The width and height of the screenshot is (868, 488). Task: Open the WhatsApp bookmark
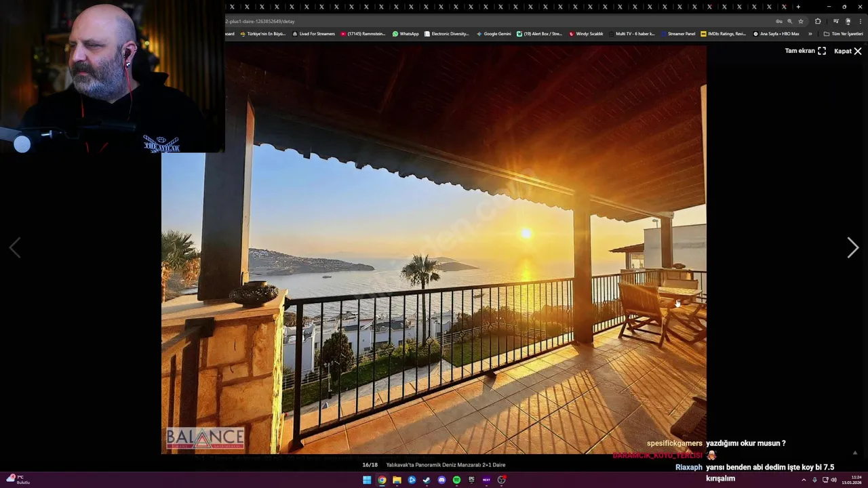406,34
